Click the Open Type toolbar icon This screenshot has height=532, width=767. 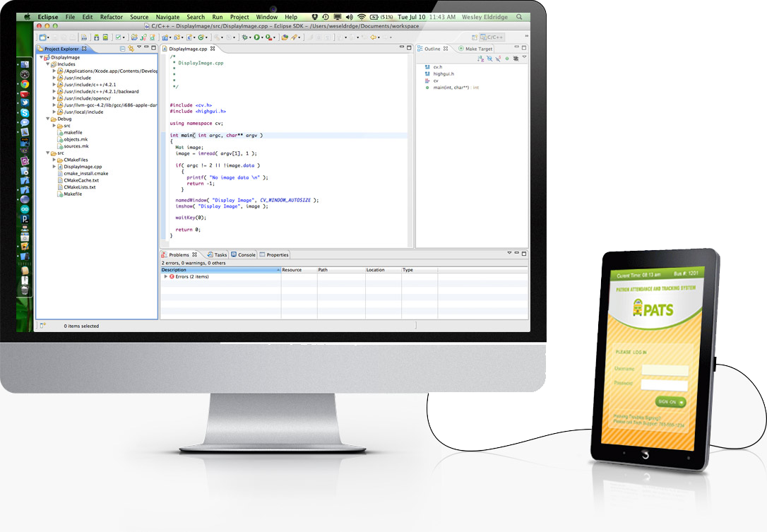tap(284, 37)
